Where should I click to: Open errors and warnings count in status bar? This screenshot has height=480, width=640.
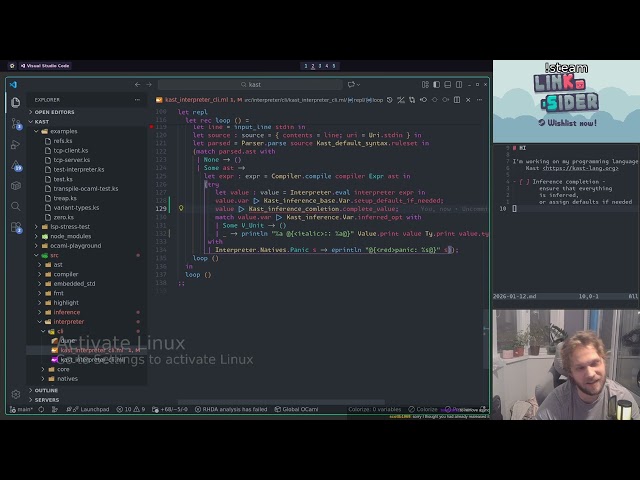click(131, 409)
